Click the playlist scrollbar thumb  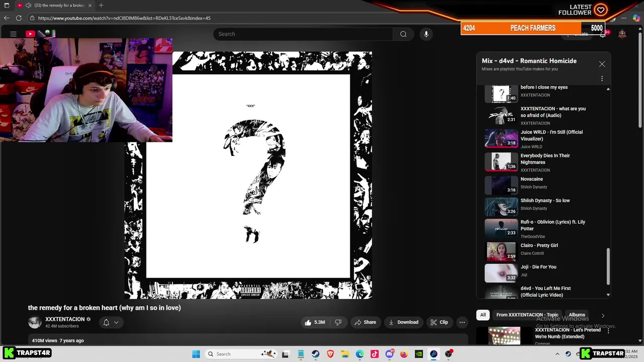tap(608, 266)
